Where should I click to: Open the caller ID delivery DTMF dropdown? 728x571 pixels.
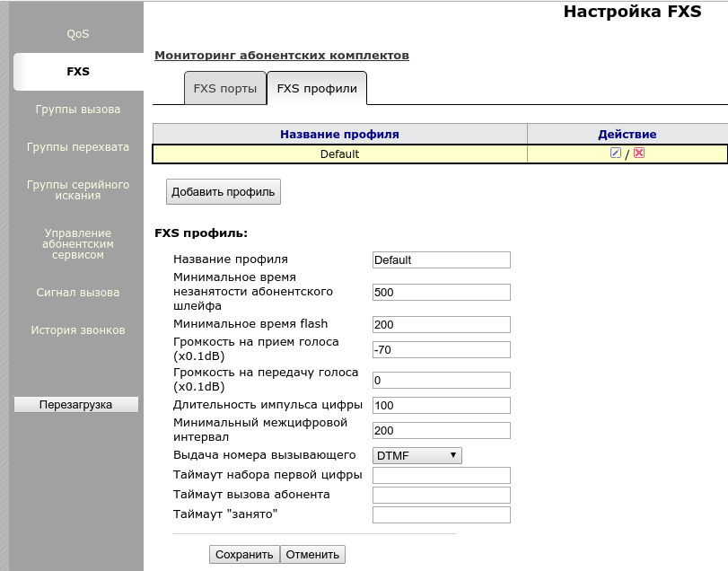417,455
